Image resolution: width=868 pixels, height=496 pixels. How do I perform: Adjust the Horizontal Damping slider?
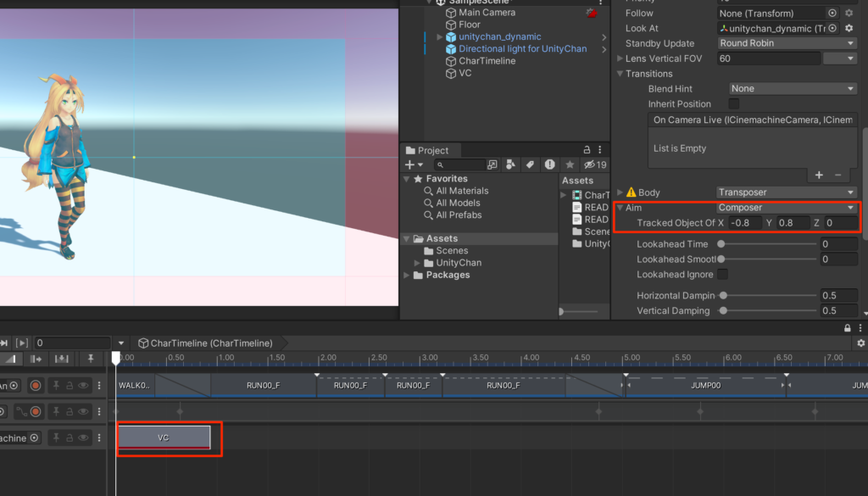768,296
